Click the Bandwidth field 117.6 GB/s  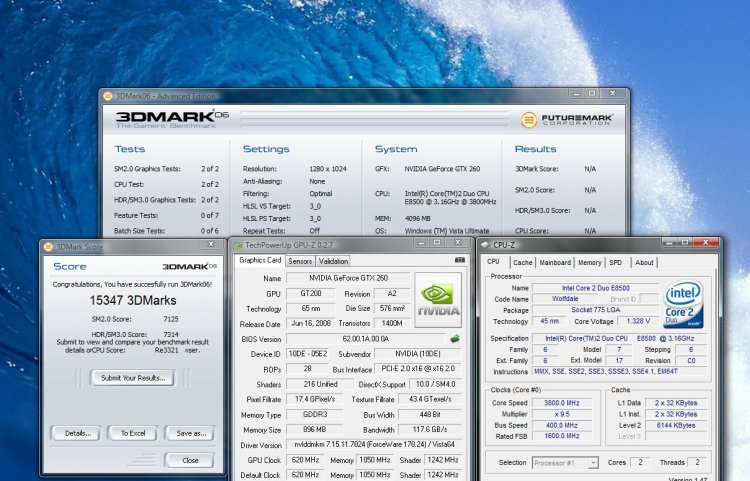click(430, 429)
